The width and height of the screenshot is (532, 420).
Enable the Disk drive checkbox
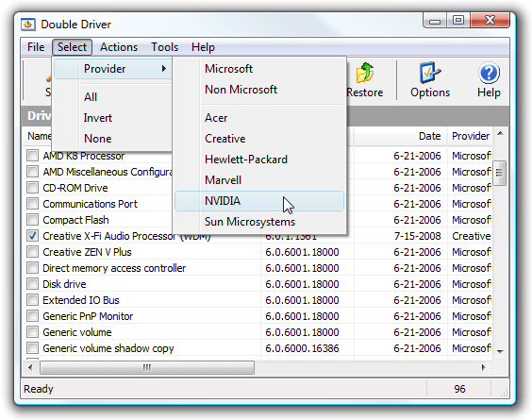[x=33, y=284]
